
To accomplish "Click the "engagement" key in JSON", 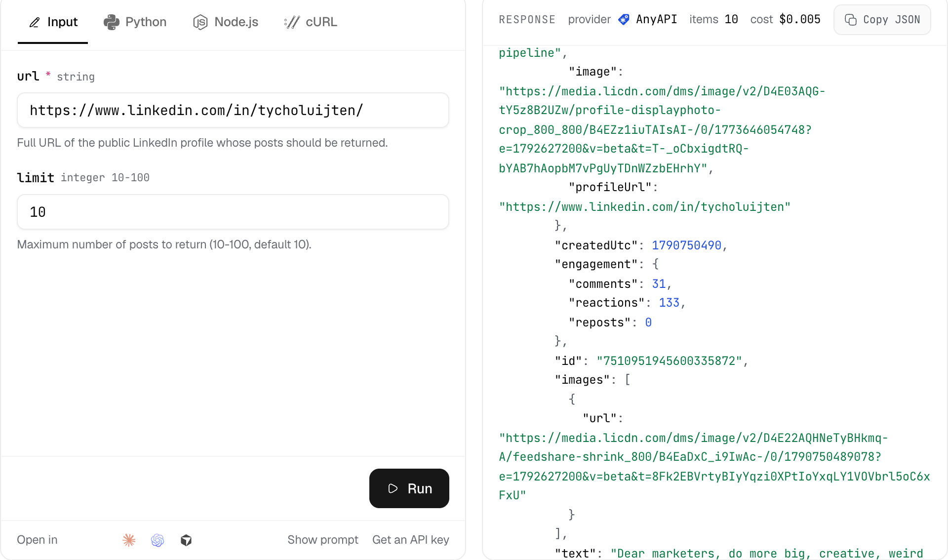I will pyautogui.click(x=596, y=264).
